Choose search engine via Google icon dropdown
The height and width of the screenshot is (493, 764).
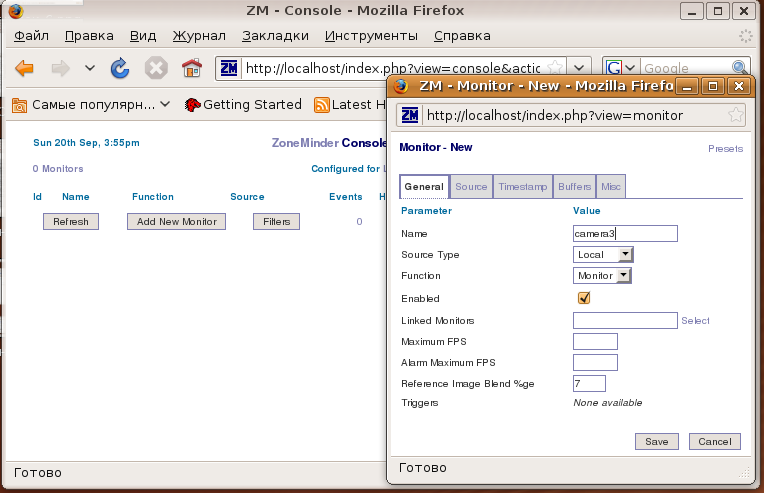(621, 68)
